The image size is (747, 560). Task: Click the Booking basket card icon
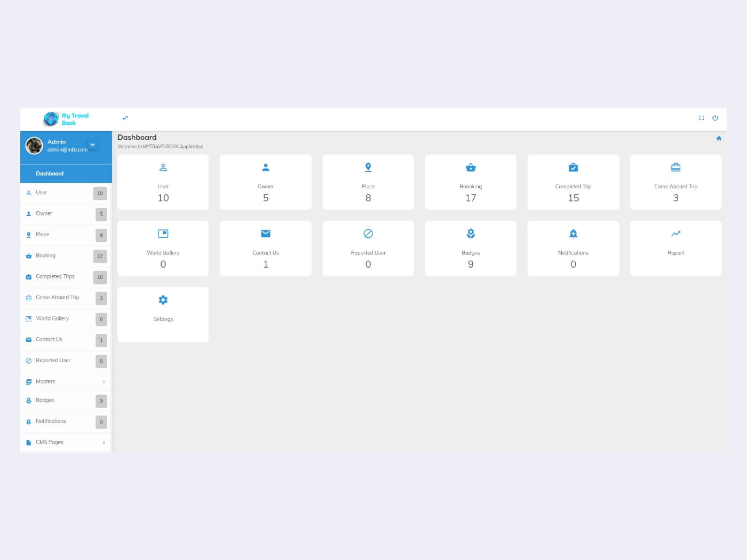click(471, 167)
